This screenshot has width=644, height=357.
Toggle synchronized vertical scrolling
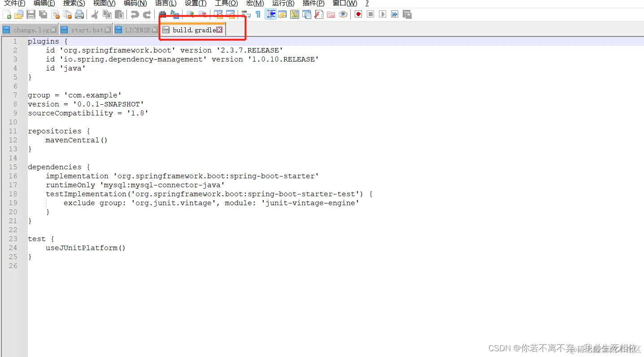coord(218,14)
